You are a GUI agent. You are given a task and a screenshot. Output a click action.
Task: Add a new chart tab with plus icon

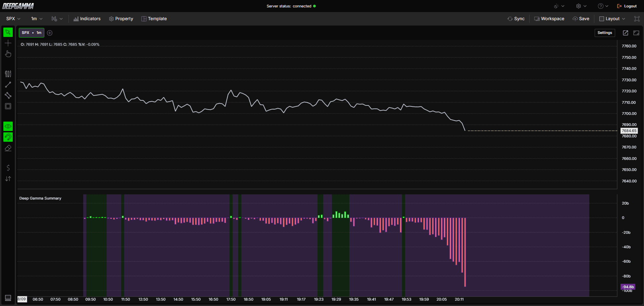click(50, 33)
